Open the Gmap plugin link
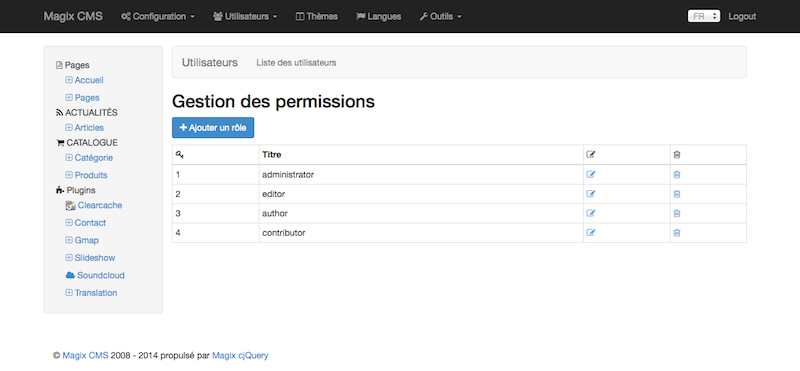 point(87,240)
